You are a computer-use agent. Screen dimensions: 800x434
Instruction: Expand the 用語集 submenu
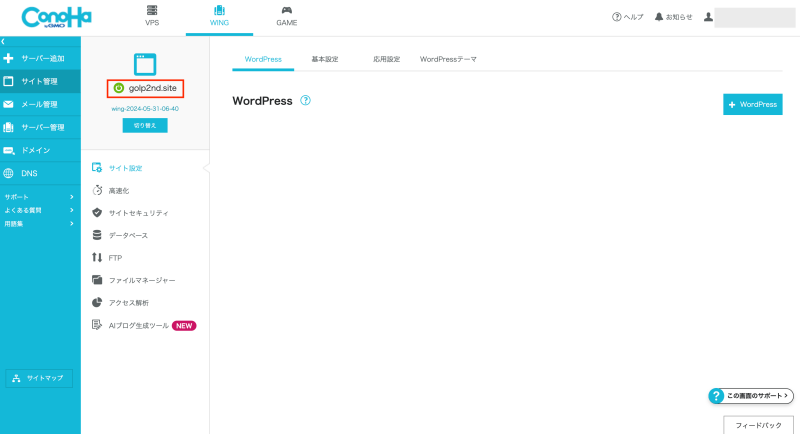[x=71, y=223]
